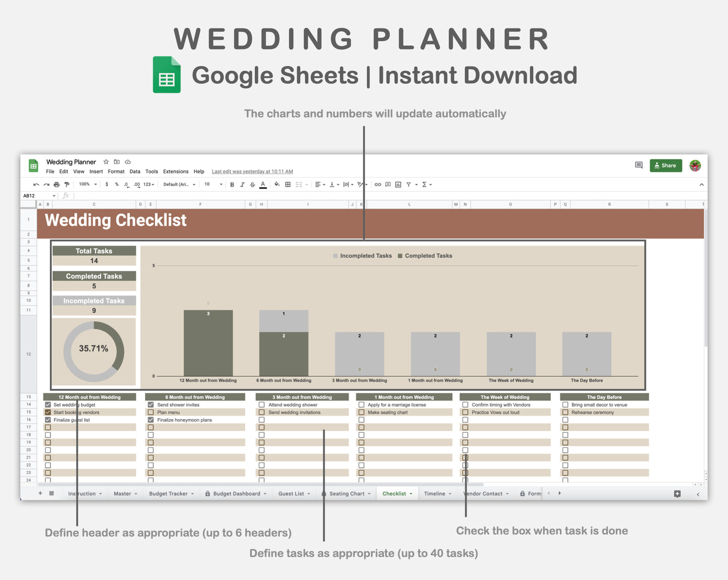Choose a text color with the A swatch
This screenshot has width=728, height=580.
tap(262, 184)
